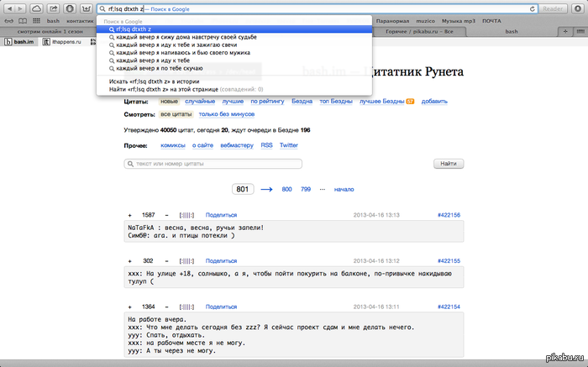This screenshot has width=588, height=367.
Task: Click the page number 801 field
Action: [243, 190]
